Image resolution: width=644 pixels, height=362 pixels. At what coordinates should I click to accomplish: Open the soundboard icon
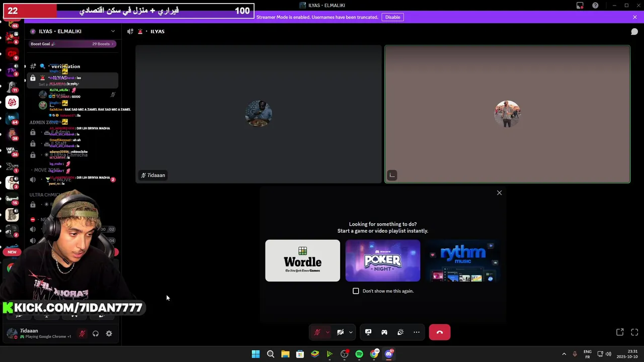click(x=400, y=332)
